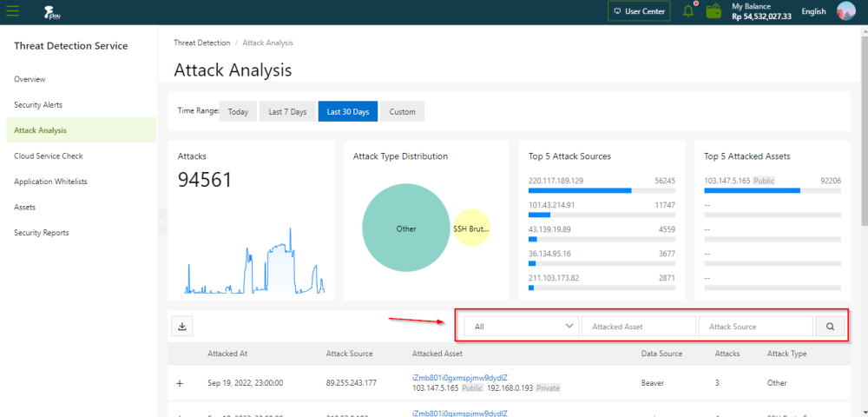868x417 pixels.
Task: Click the green wallet icon
Action: [x=714, y=11]
